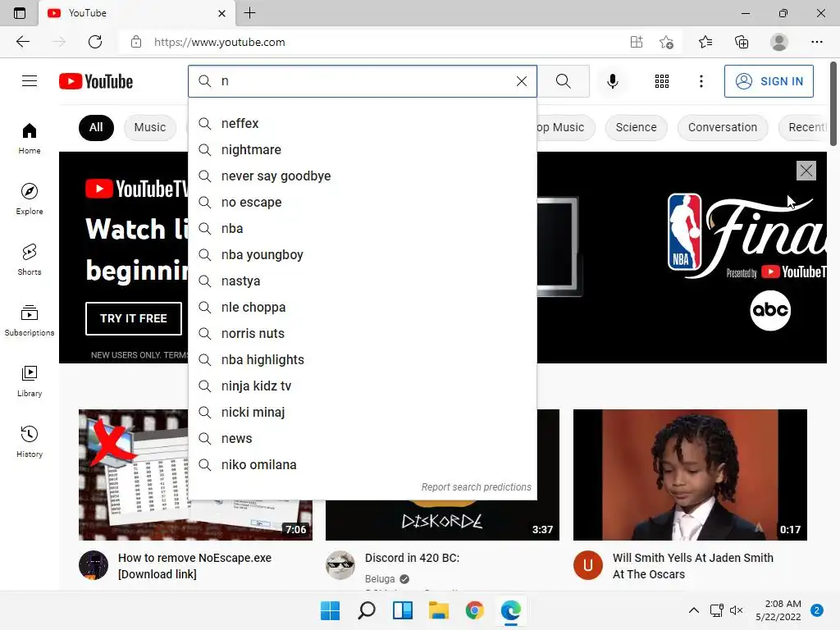Open Subscriptions in the sidebar
The height and width of the screenshot is (630, 840).
pyautogui.click(x=30, y=321)
